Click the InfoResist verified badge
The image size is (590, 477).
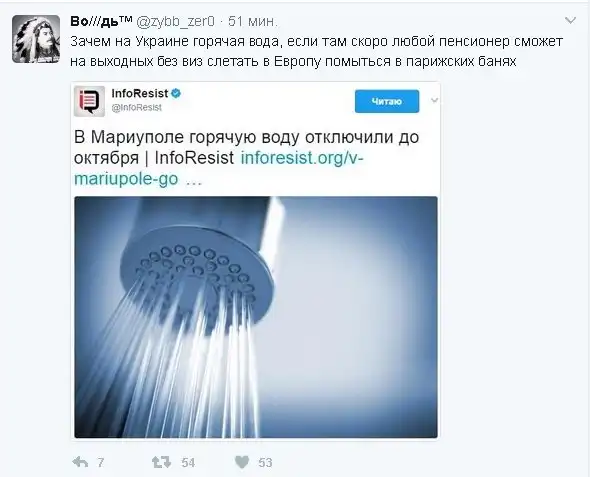click(x=176, y=93)
